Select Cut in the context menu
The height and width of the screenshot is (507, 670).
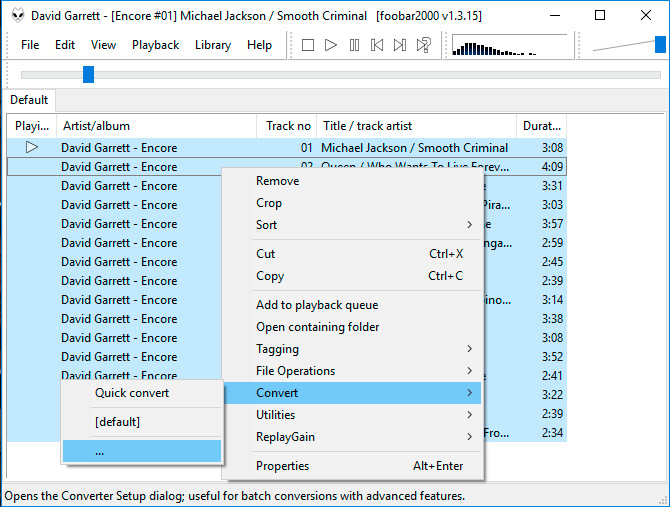pyautogui.click(x=353, y=254)
